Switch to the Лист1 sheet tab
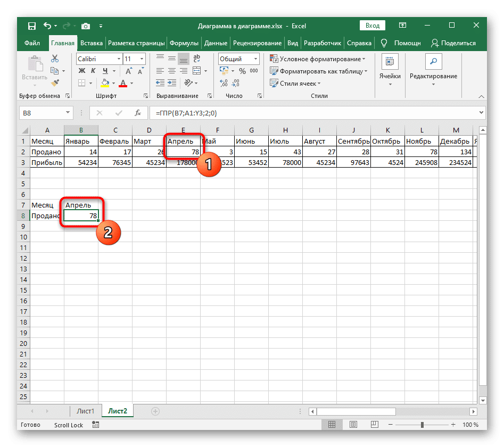 (85, 411)
